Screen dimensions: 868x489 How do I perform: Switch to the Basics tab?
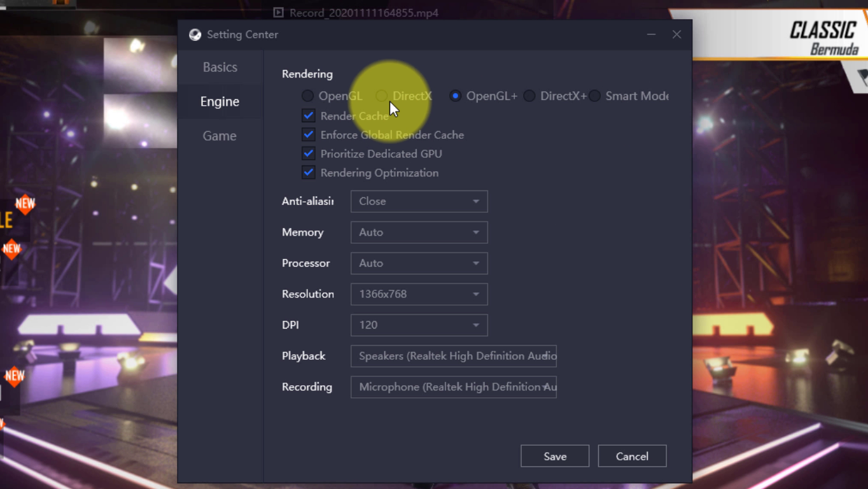pyautogui.click(x=220, y=67)
